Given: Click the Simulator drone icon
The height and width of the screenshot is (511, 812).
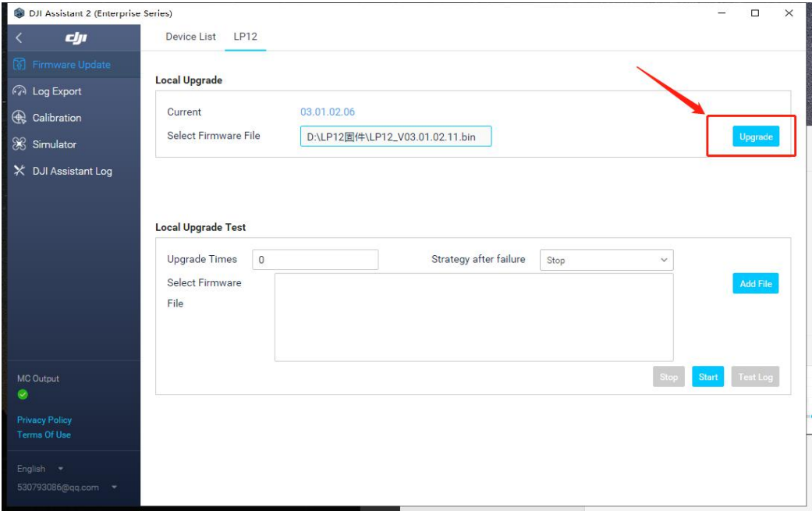Looking at the screenshot, I should point(20,144).
